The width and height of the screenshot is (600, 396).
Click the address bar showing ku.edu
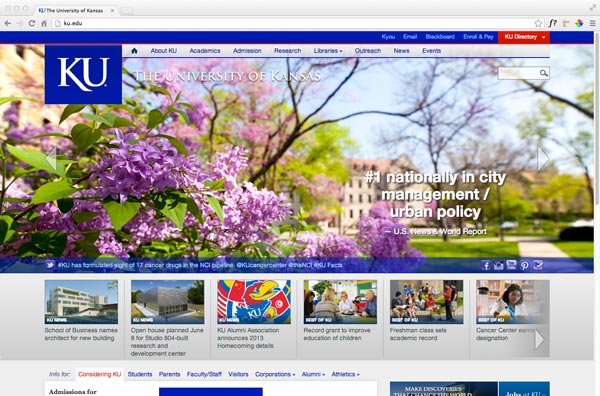[298, 23]
